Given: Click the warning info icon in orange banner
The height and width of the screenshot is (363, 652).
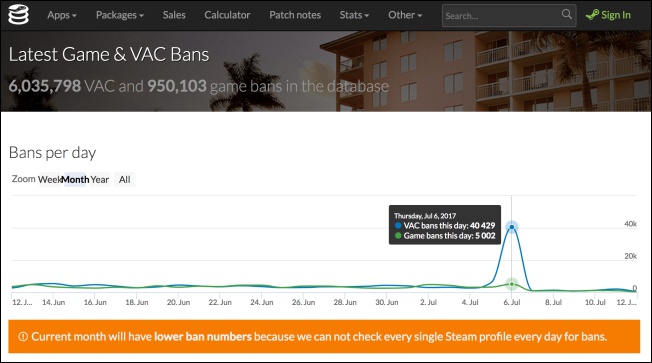Looking at the screenshot, I should (23, 336).
